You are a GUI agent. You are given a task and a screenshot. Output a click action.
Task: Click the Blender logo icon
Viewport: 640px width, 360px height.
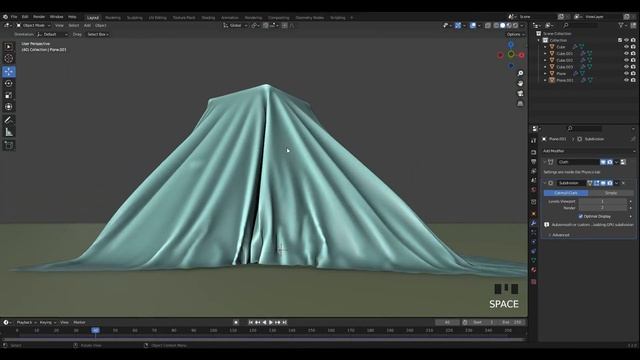pyautogui.click(x=5, y=17)
